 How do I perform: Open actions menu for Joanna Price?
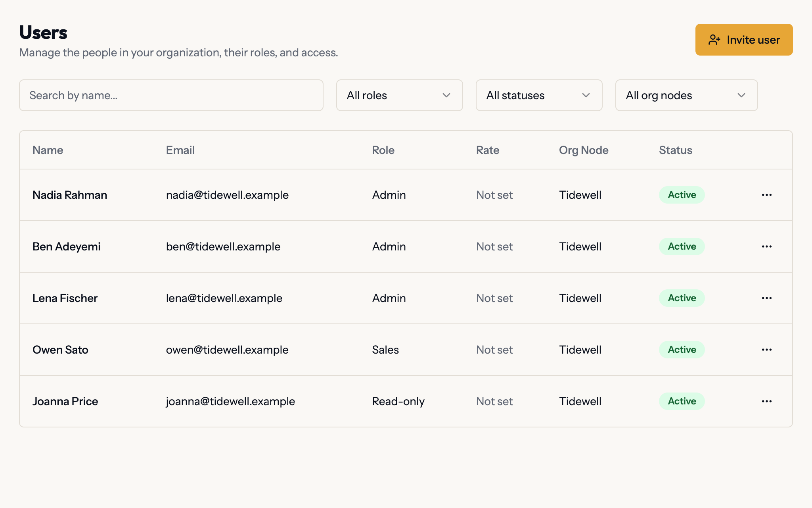point(766,401)
